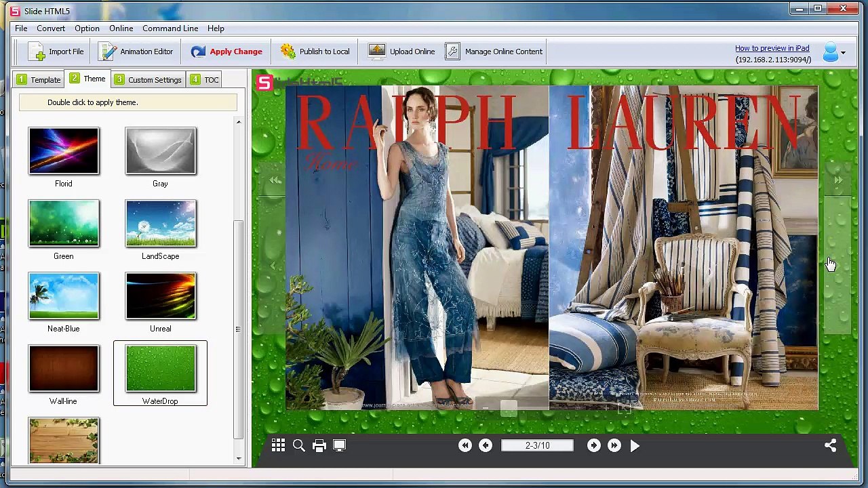Click the magnifier zoom icon
The height and width of the screenshot is (488, 868).
(299, 445)
